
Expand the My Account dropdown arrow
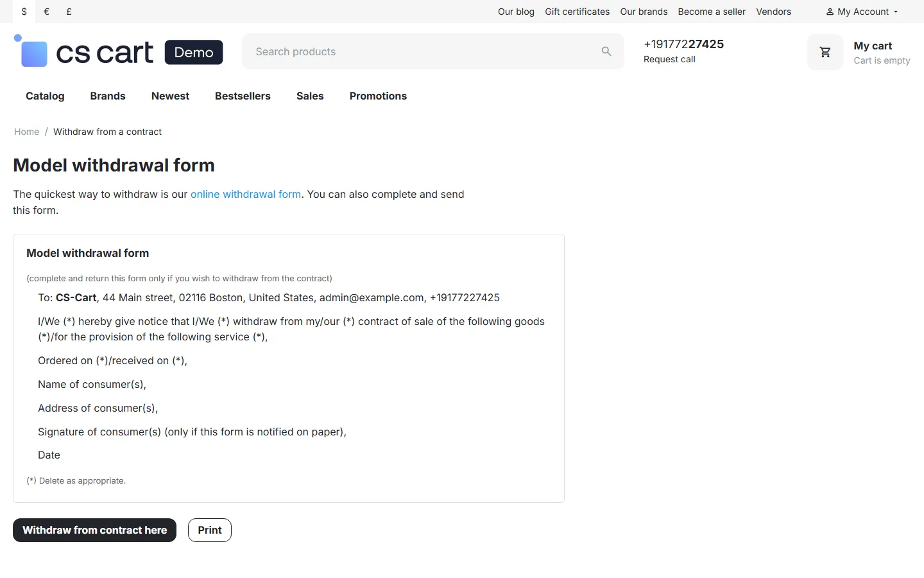pyautogui.click(x=896, y=12)
